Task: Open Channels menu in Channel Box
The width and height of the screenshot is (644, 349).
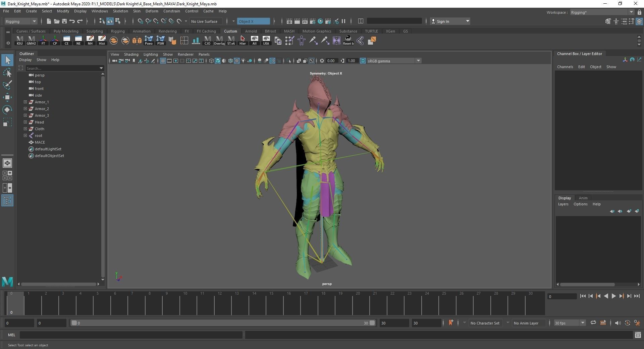Action: point(565,67)
